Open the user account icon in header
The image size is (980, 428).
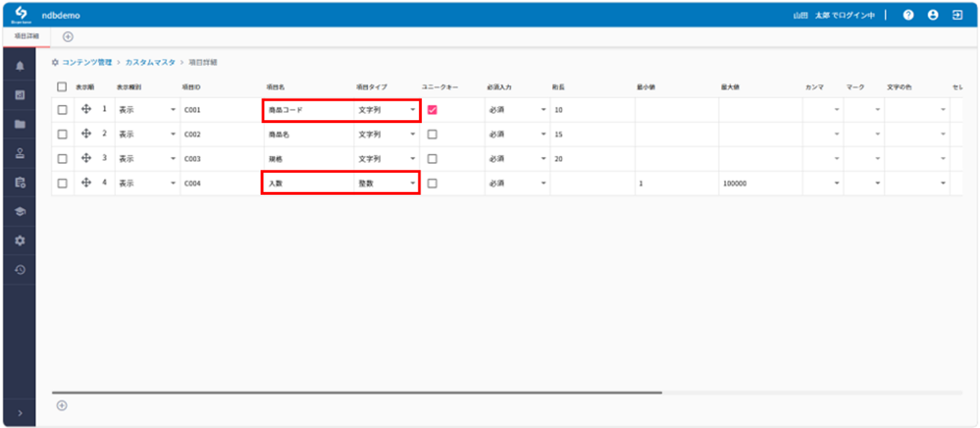coord(933,15)
